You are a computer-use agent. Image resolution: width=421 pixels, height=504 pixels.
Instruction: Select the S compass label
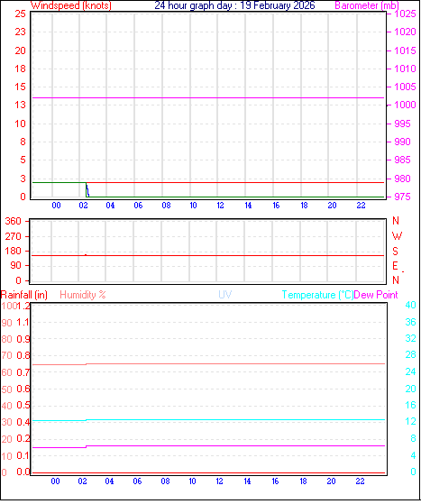pyautogui.click(x=395, y=251)
